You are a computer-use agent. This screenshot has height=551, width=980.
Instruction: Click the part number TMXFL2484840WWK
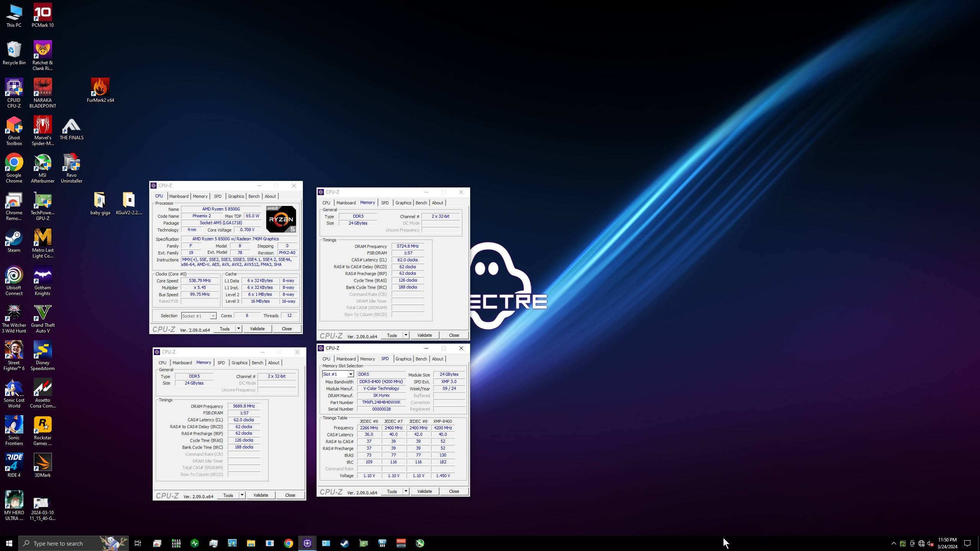381,403
